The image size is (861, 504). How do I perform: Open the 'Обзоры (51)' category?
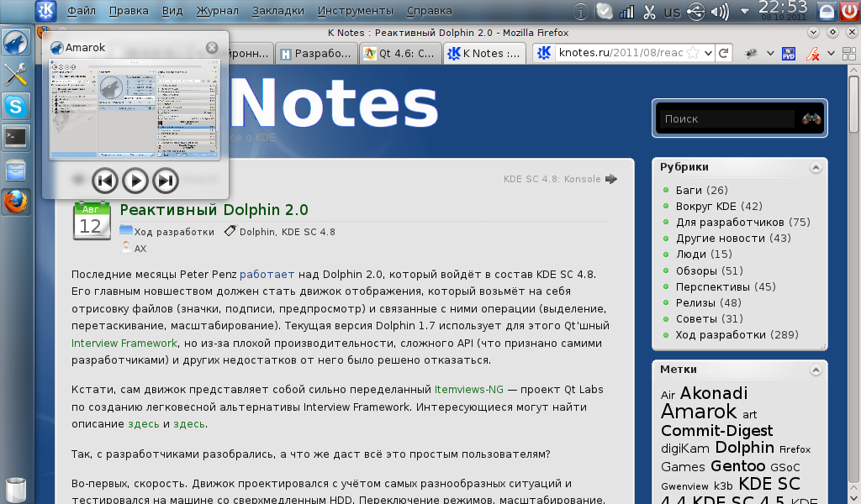coord(709,271)
